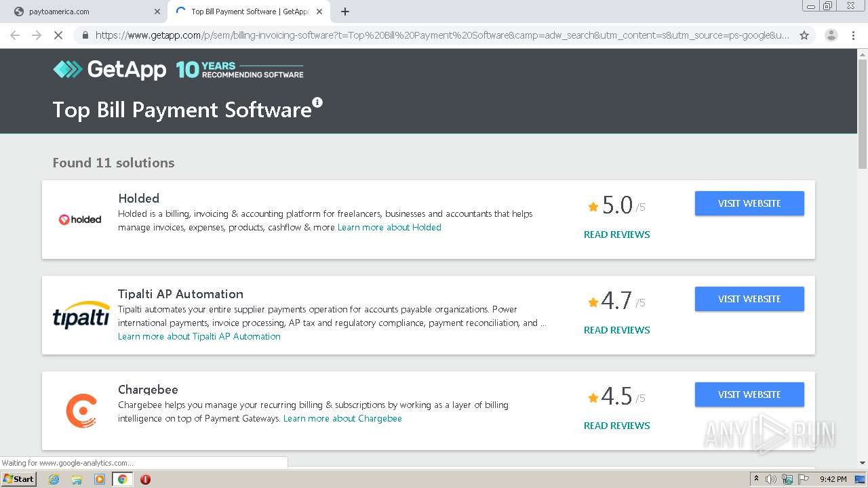This screenshot has width=868, height=488.
Task: Click the 5.0 rating score for Holded
Action: [617, 205]
